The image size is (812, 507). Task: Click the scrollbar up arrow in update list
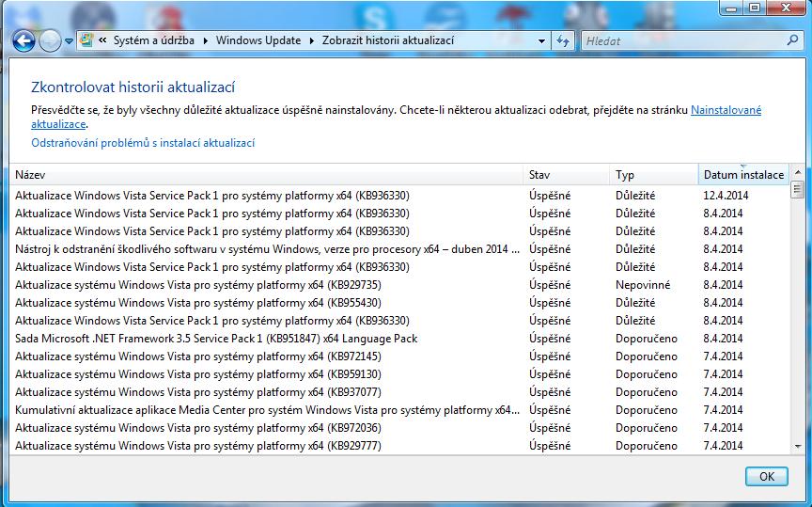[797, 174]
